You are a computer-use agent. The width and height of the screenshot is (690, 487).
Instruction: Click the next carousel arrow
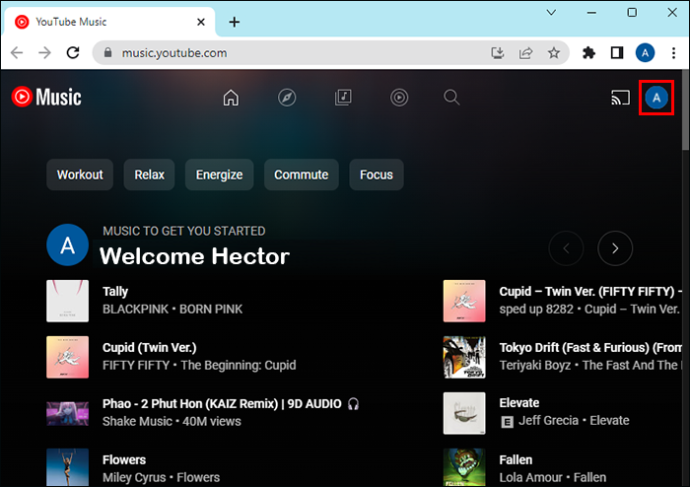615,249
